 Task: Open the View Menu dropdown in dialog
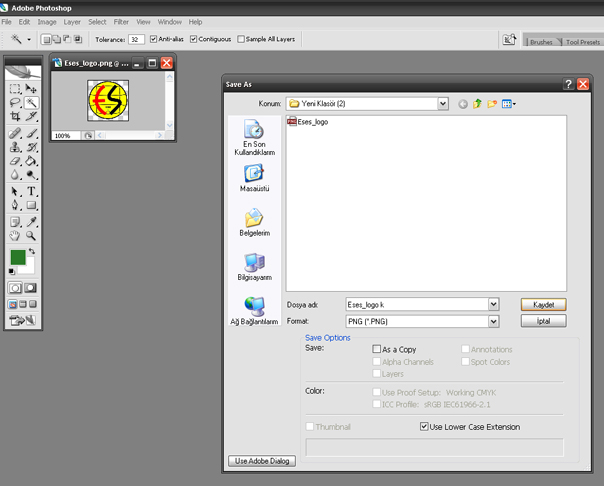[509, 104]
